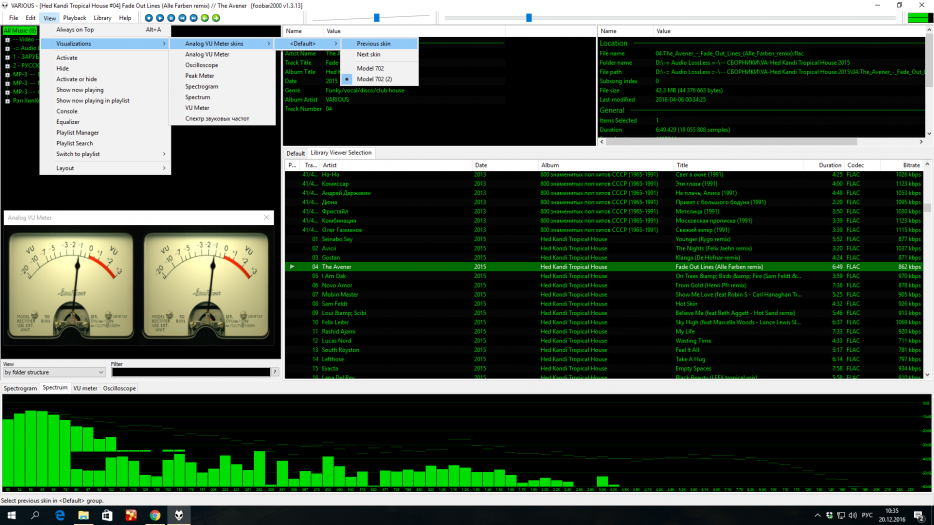Viewport: 934px width, 525px height.
Task: Open Equalizer from the View menu
Action: [67, 122]
